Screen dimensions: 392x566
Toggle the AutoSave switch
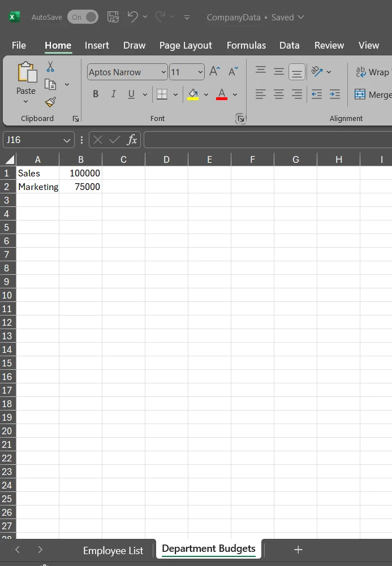tap(83, 17)
